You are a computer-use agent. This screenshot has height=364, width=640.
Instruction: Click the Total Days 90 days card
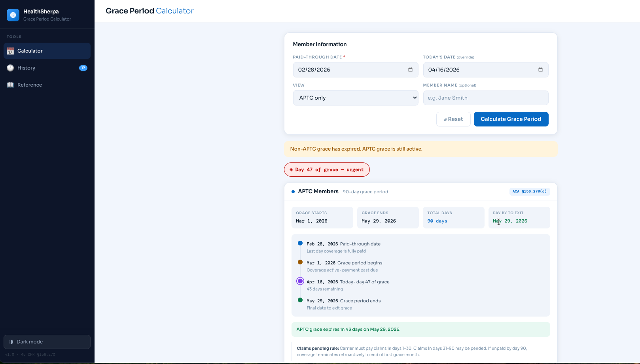pos(453,217)
